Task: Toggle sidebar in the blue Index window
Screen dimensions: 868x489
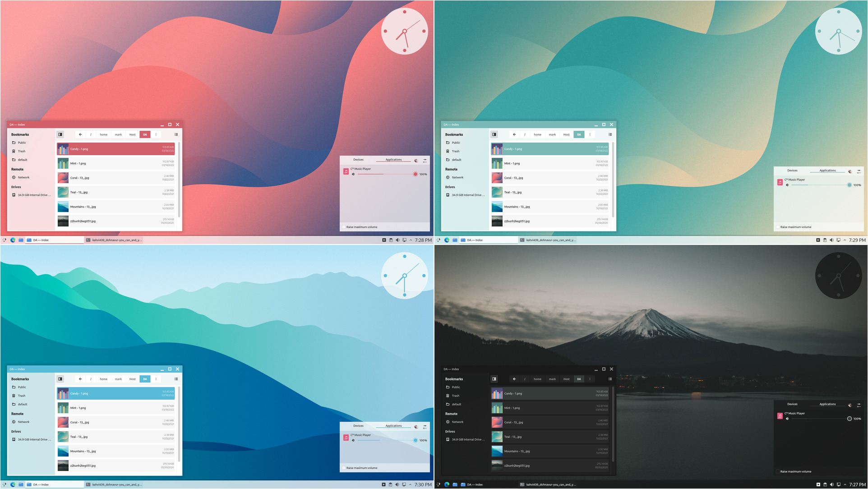Action: 60,379
